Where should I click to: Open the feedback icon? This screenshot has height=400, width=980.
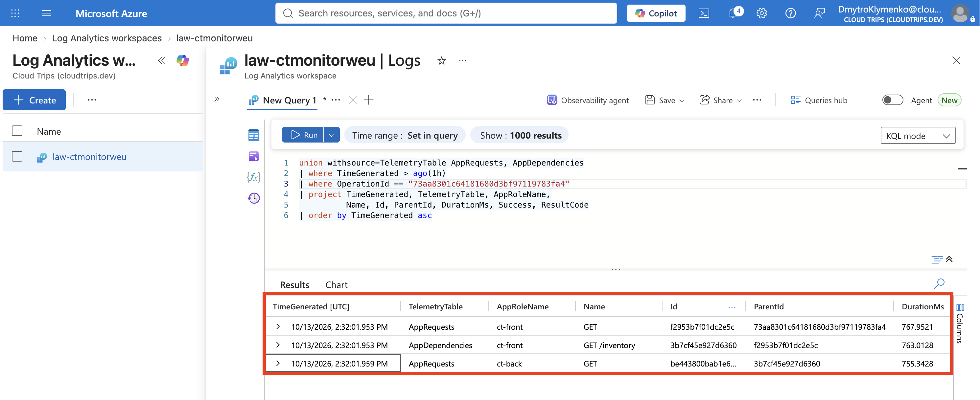click(819, 13)
